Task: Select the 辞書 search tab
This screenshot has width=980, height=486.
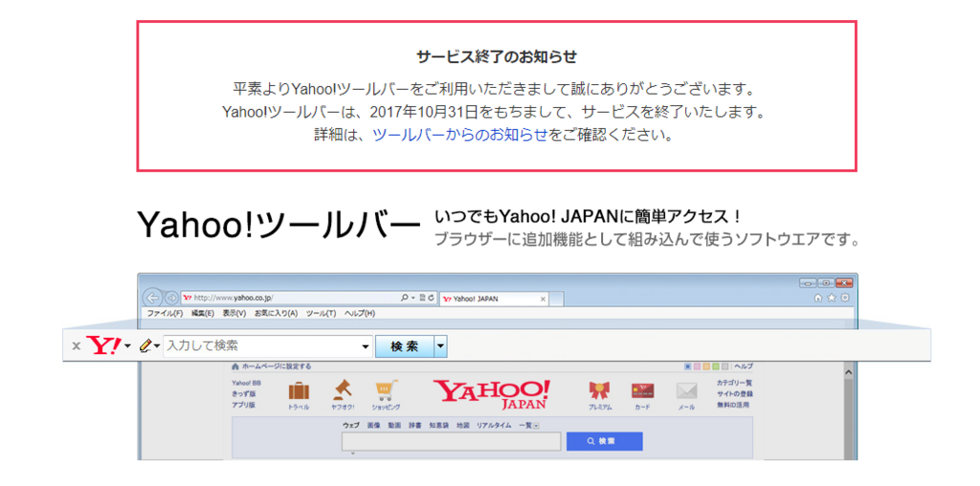Action: click(x=415, y=426)
